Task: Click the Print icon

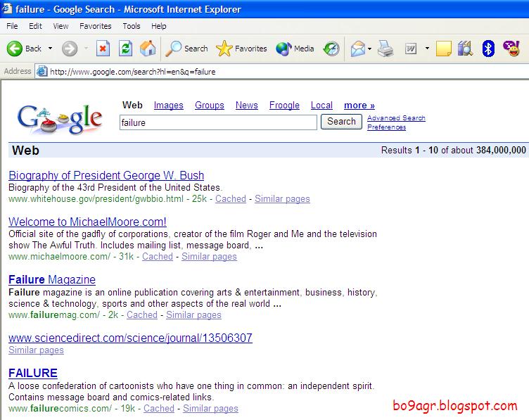Action: point(385,49)
